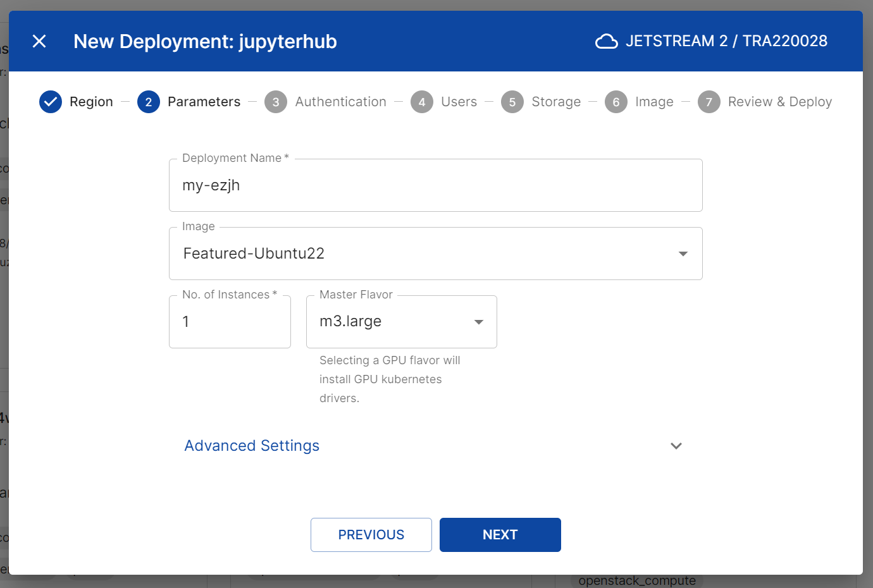Click step 3 Authentication circle icon
The width and height of the screenshot is (873, 588).
pyautogui.click(x=276, y=102)
